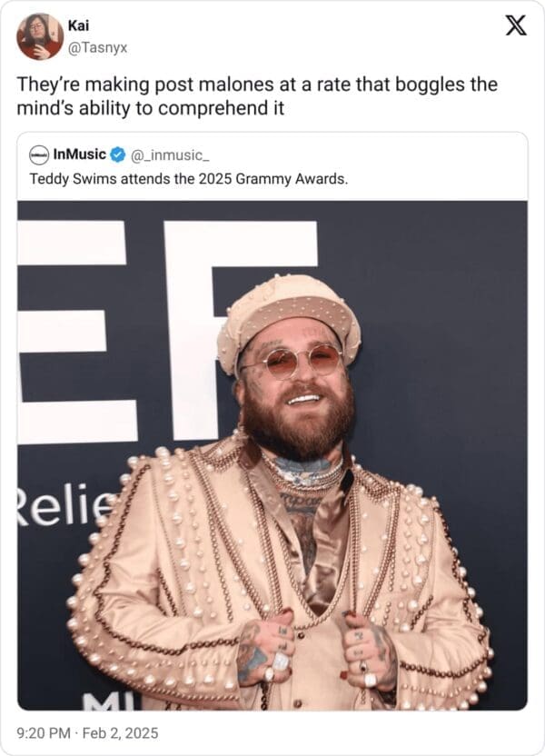Image resolution: width=545 pixels, height=756 pixels.
Task: Open the display name Kai
Action: coord(78,25)
